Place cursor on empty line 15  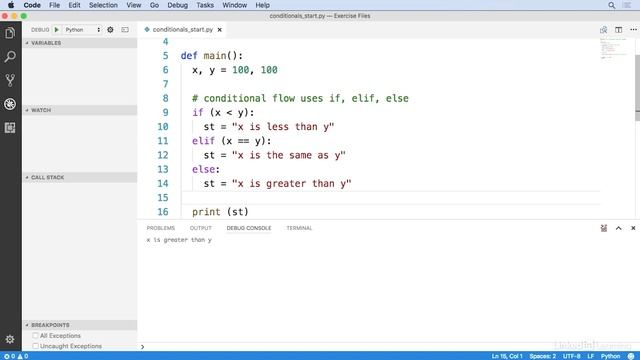[390, 198]
